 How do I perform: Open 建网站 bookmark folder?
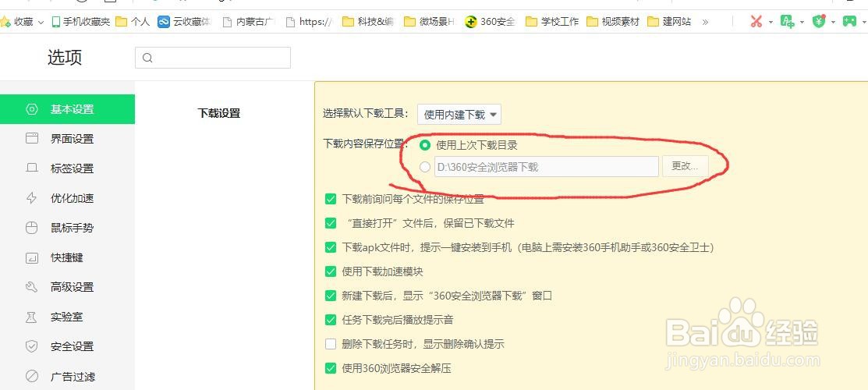pyautogui.click(x=670, y=22)
